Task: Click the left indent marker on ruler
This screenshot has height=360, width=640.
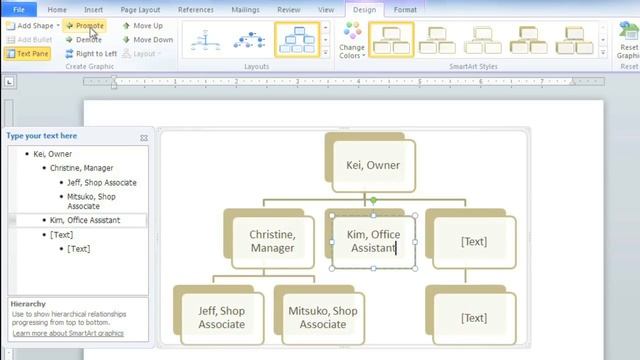Action: pyautogui.click(x=114, y=82)
